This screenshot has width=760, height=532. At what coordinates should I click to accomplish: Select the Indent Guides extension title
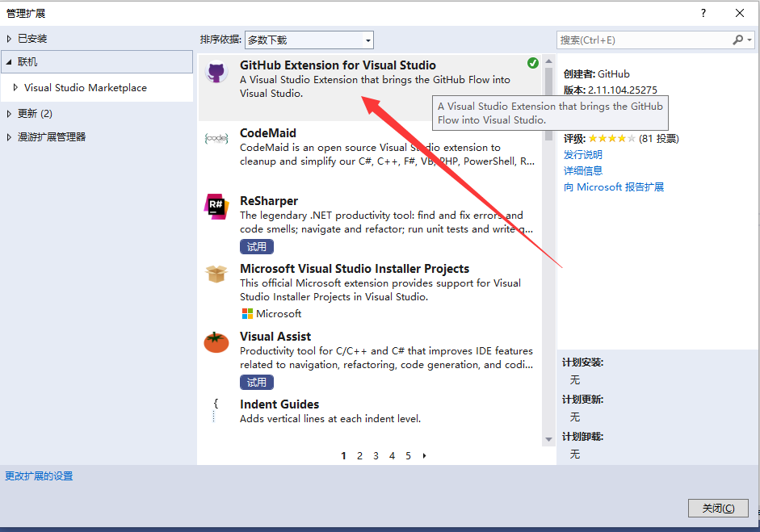click(x=279, y=404)
